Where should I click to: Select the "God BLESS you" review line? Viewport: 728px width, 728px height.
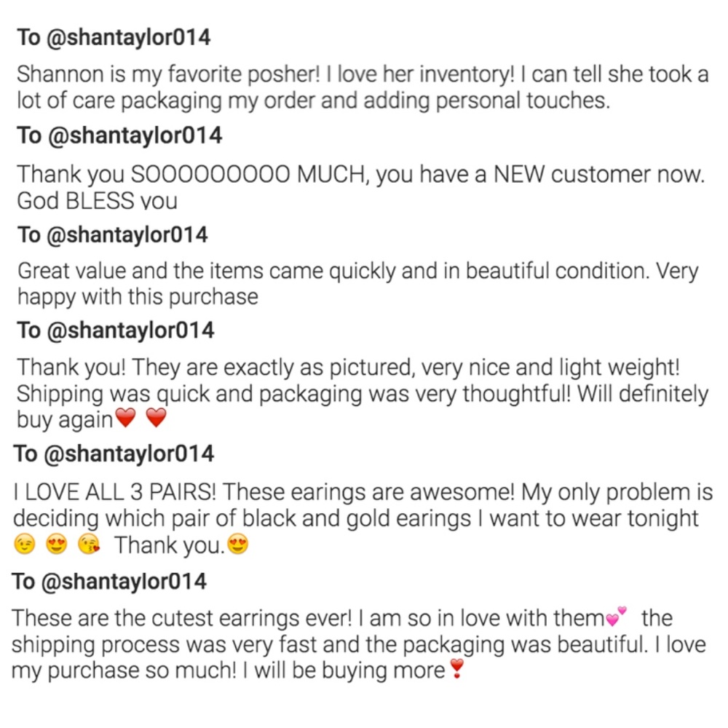[x=97, y=201]
